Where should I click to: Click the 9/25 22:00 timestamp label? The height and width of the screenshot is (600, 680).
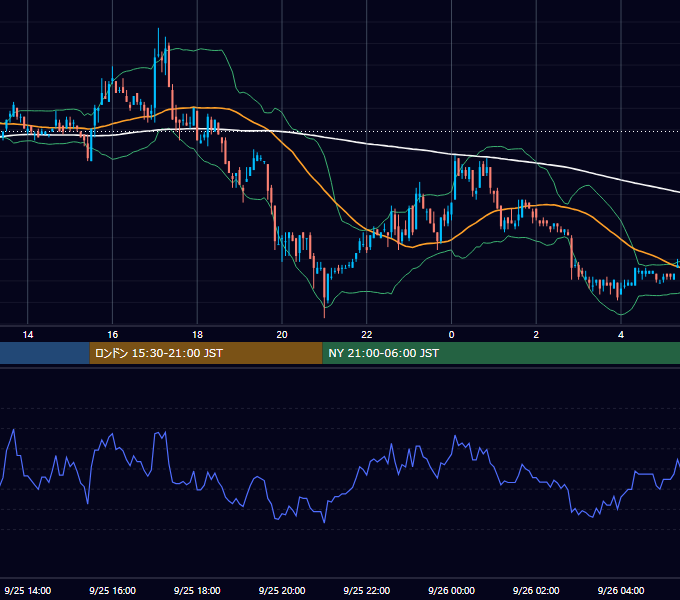[367, 590]
